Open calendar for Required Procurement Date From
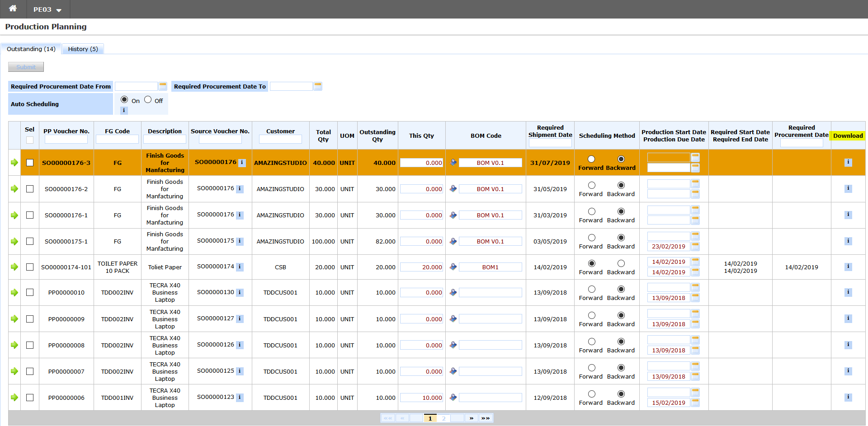 tap(163, 86)
